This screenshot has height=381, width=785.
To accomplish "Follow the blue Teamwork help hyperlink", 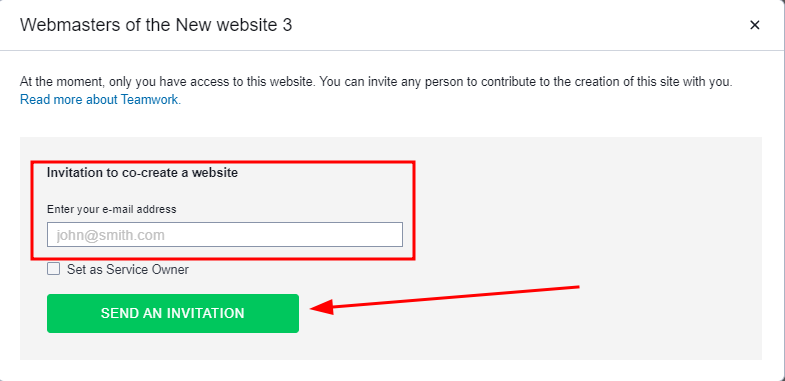I will coord(100,100).
